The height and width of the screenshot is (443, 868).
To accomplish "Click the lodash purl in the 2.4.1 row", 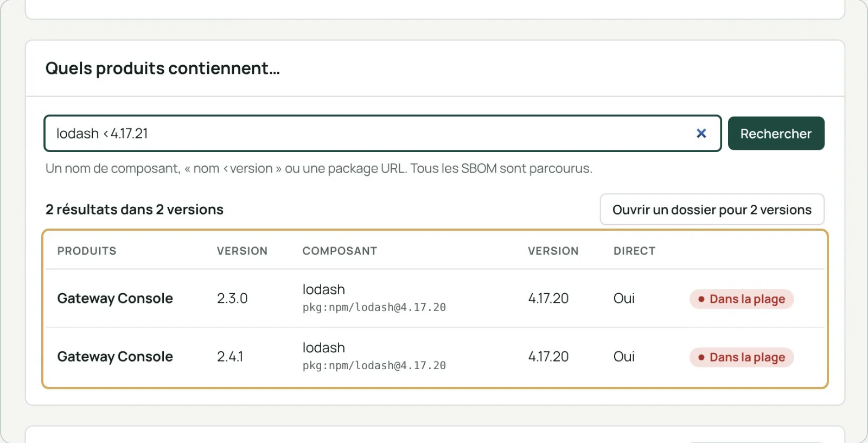I will [374, 365].
